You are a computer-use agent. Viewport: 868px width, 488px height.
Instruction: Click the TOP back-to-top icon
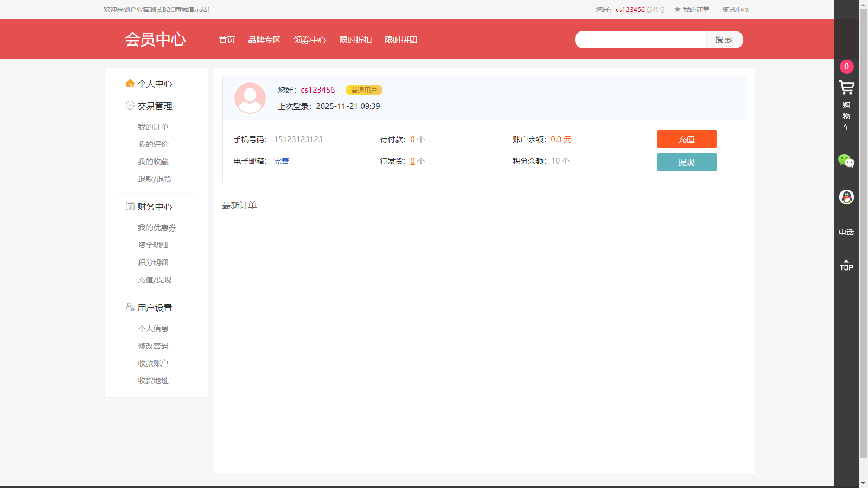click(x=846, y=265)
